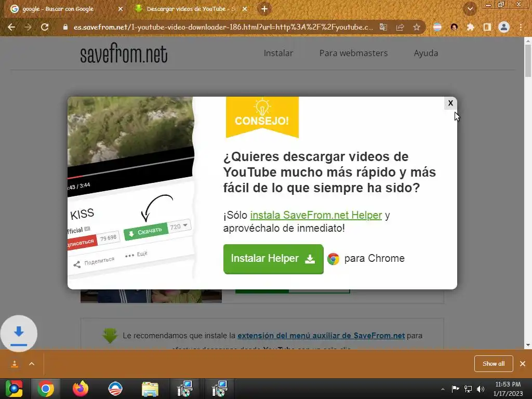This screenshot has width=532, height=399.
Task: Focus the es.savefrom.net address bar URL
Action: tap(223, 27)
